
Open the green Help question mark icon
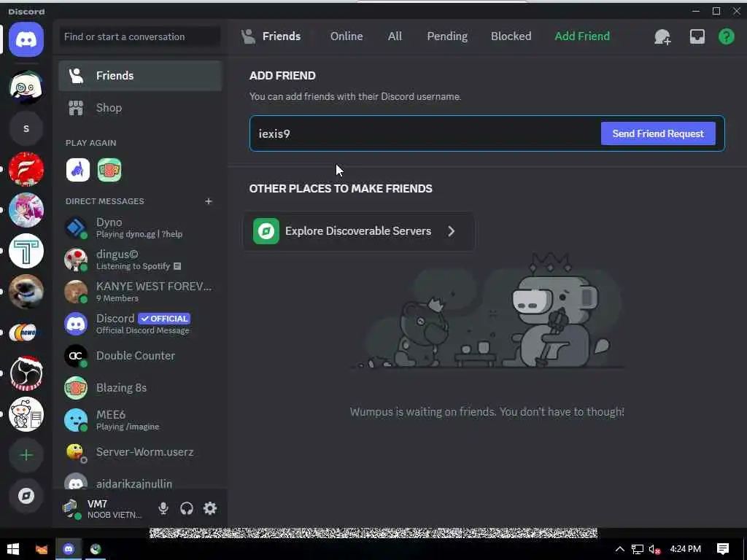point(726,36)
